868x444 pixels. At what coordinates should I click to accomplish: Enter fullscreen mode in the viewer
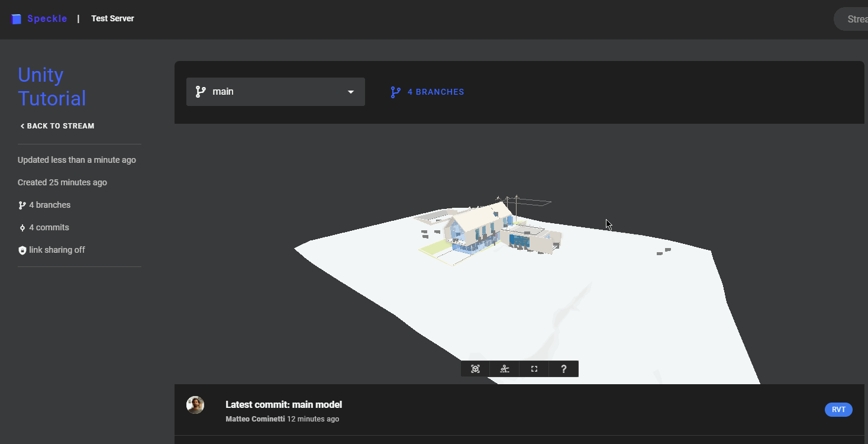point(534,369)
